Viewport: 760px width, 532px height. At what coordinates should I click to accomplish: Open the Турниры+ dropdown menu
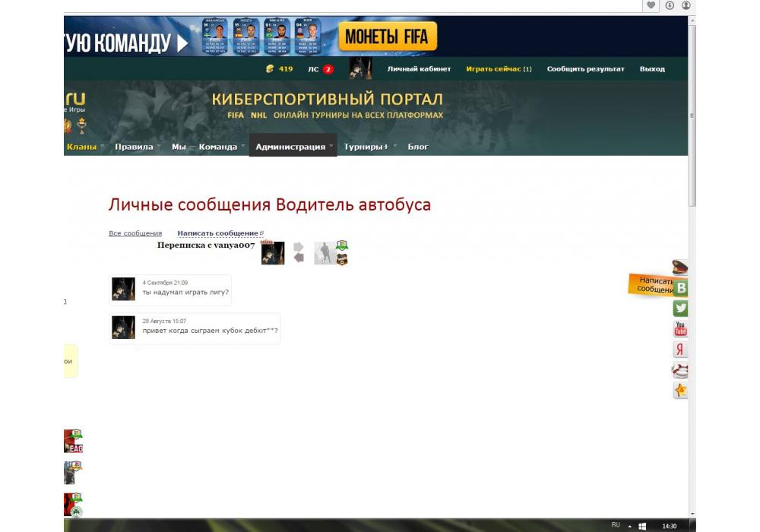(368, 147)
